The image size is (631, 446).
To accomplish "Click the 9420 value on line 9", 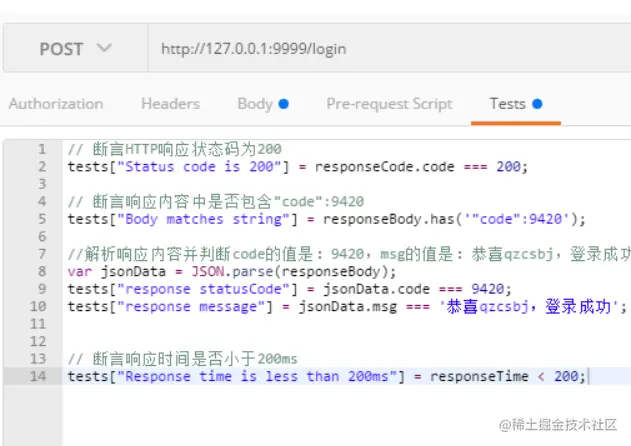I will coord(487,289).
